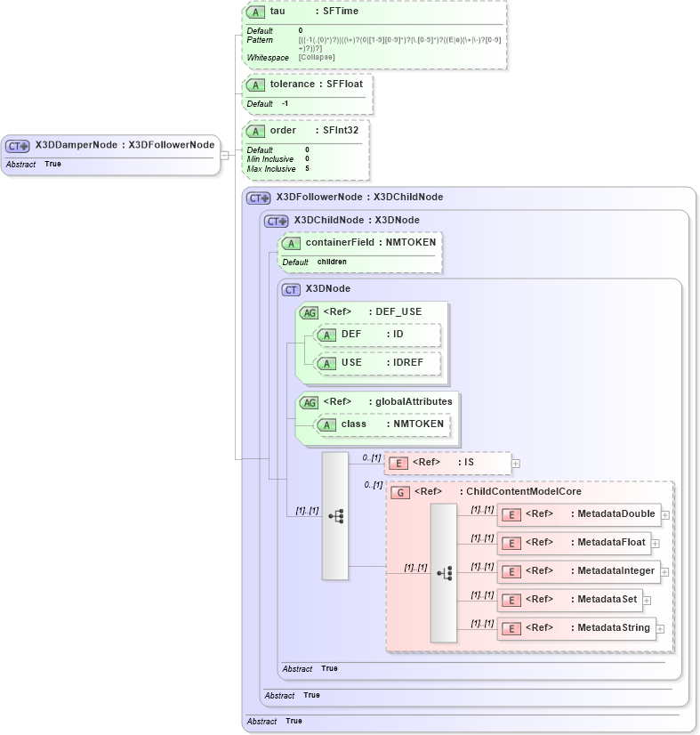The height and width of the screenshot is (735, 700).
Task: Click the A icon beside DEF
Action: click(x=326, y=335)
